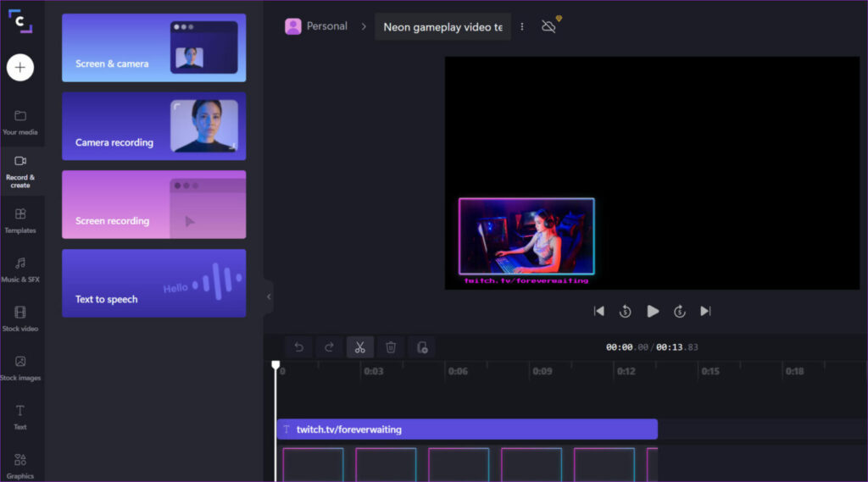868x482 pixels.
Task: Choose Screen recording card
Action: [154, 205]
